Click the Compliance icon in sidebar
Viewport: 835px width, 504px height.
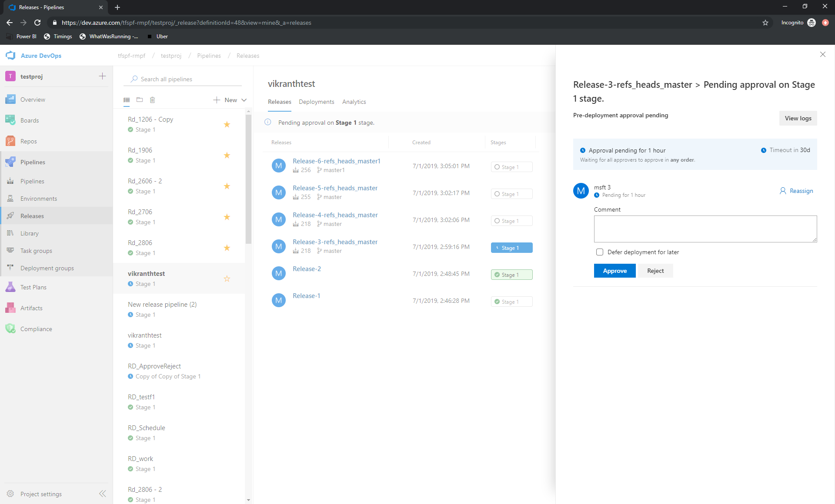[x=11, y=329]
